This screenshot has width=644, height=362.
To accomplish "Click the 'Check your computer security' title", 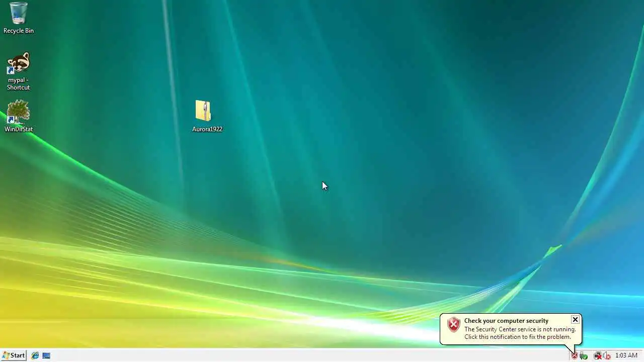I will tap(506, 321).
